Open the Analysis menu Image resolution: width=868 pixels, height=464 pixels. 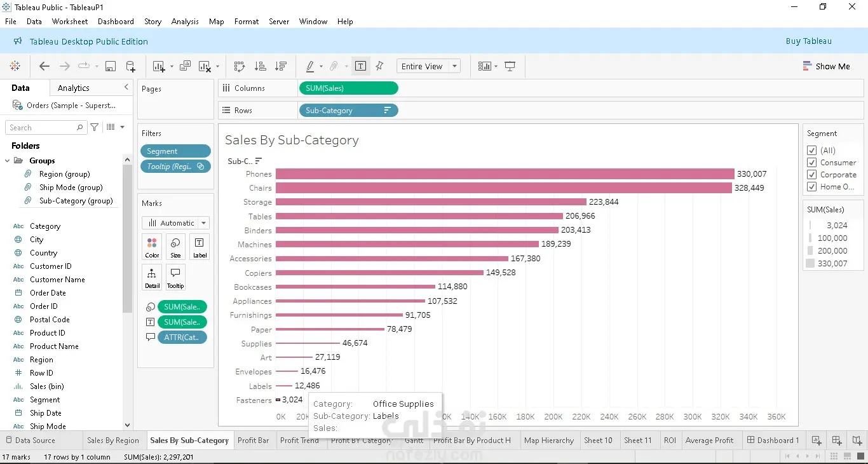click(185, 22)
